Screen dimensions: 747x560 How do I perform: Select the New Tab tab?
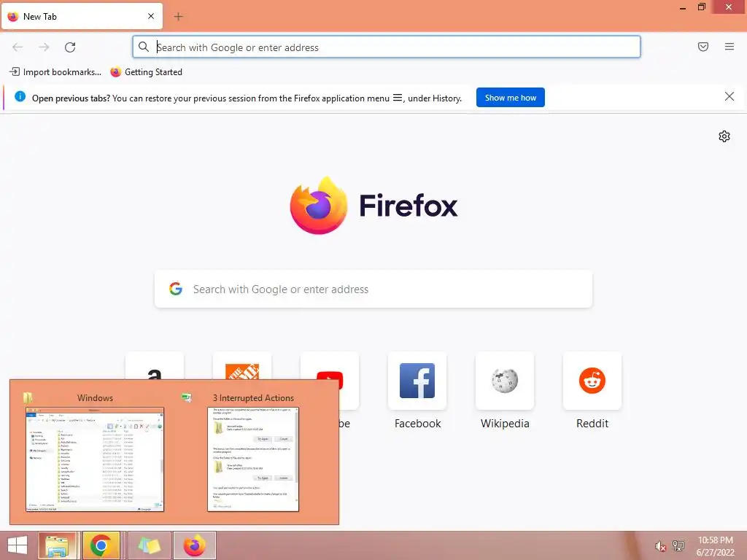coord(82,16)
